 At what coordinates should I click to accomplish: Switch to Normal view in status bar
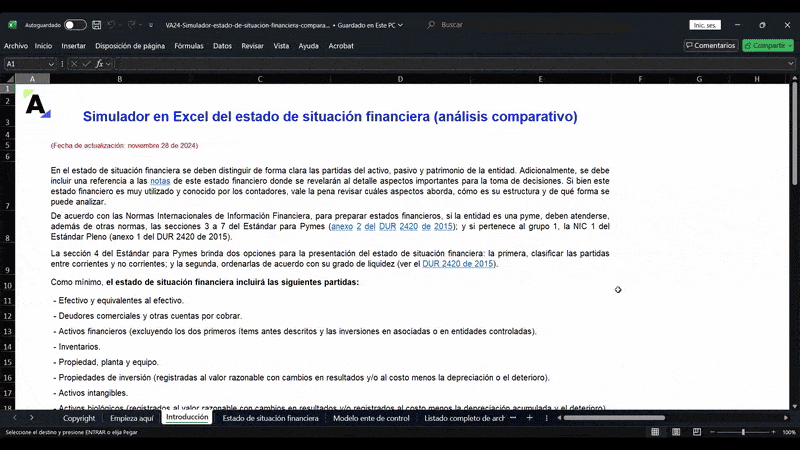(655, 432)
